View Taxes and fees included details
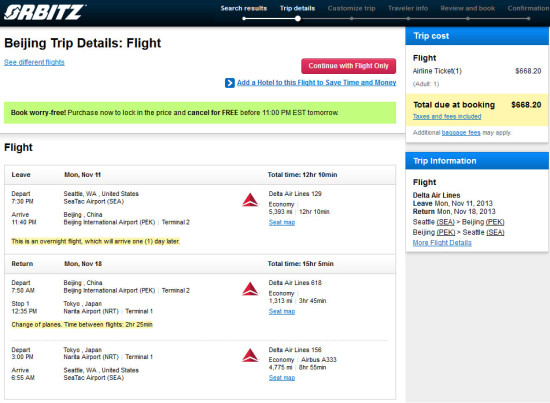Image resolution: width=550 pixels, height=403 pixels. (447, 116)
